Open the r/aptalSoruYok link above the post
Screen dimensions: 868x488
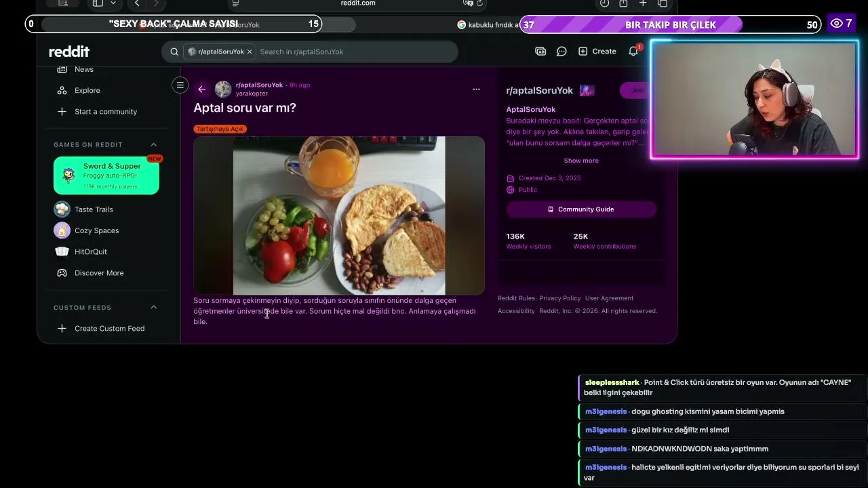(x=259, y=85)
